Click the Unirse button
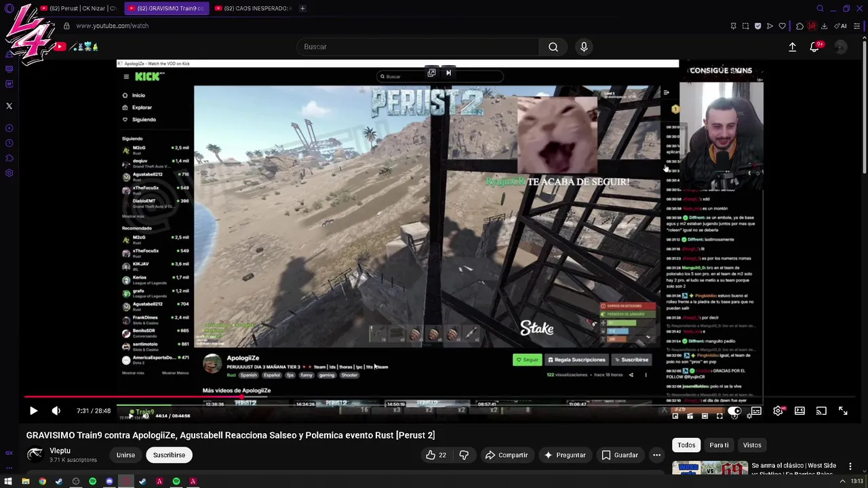Image resolution: width=868 pixels, height=488 pixels. (125, 455)
